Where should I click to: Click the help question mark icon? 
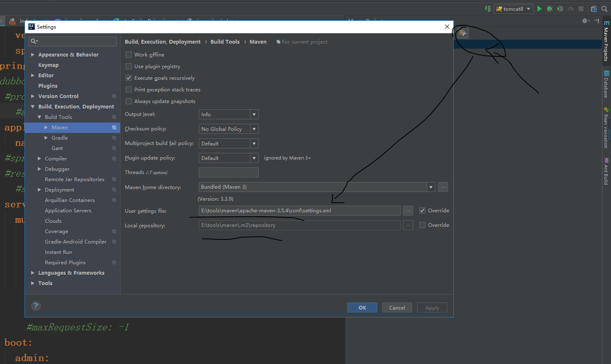click(x=36, y=306)
